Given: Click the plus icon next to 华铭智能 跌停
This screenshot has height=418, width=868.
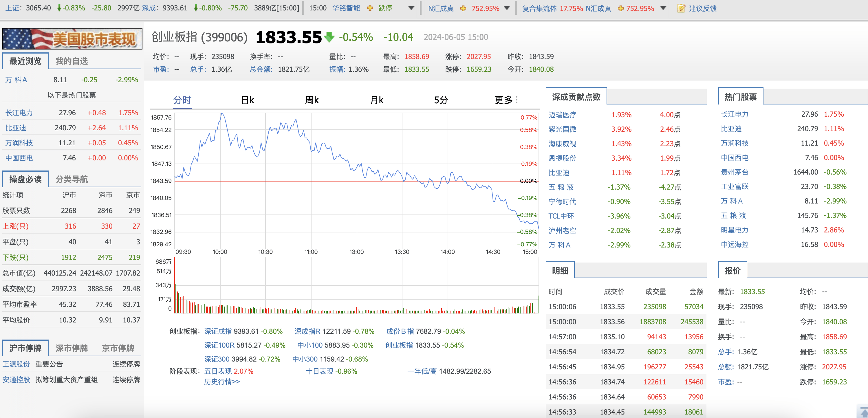Looking at the screenshot, I should (370, 8).
